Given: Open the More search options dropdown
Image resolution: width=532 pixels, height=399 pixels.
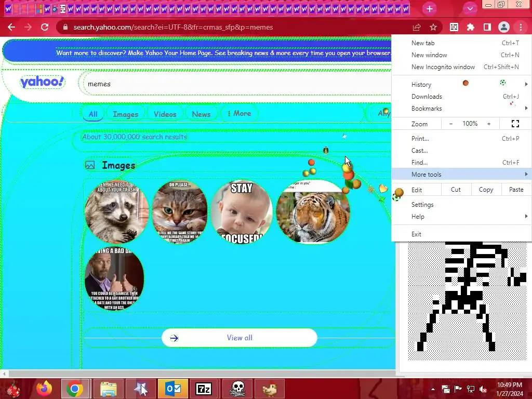Looking at the screenshot, I should [239, 114].
